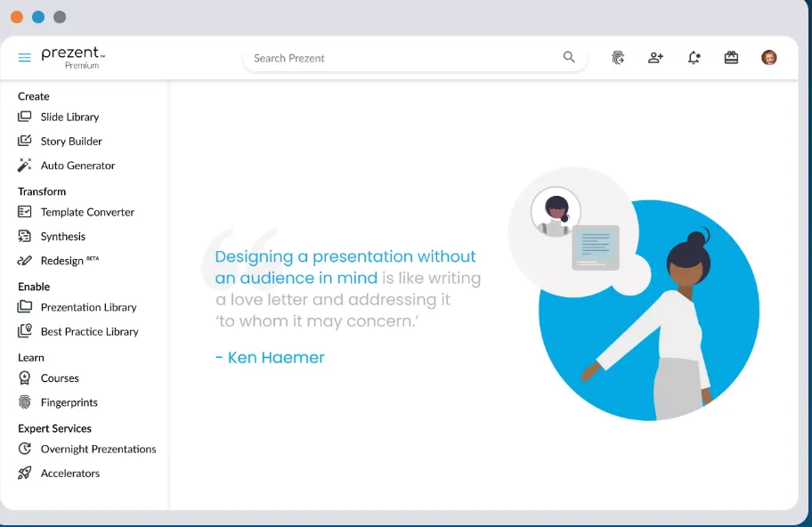
Task: Click the Transform section heading
Action: coord(42,191)
